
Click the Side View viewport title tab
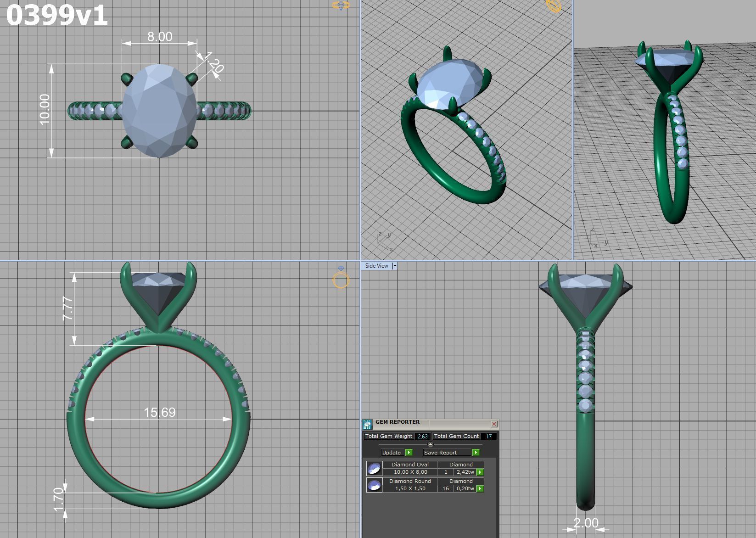[376, 266]
